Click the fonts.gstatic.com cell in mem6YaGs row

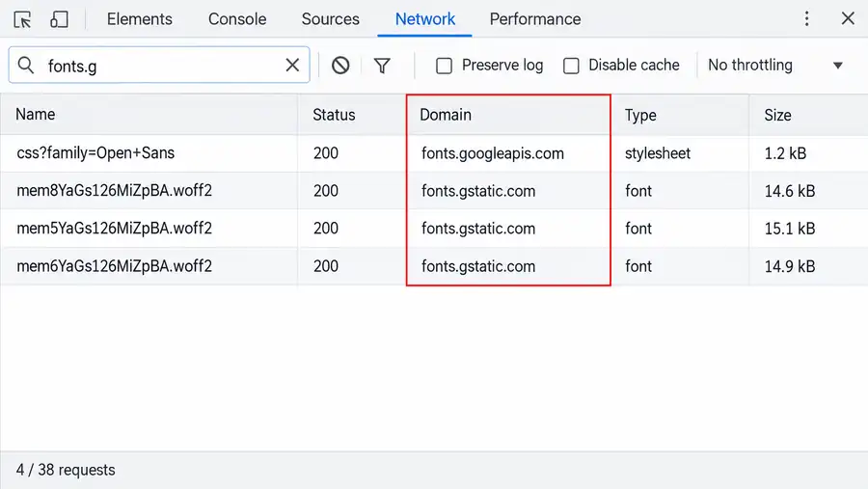click(478, 266)
